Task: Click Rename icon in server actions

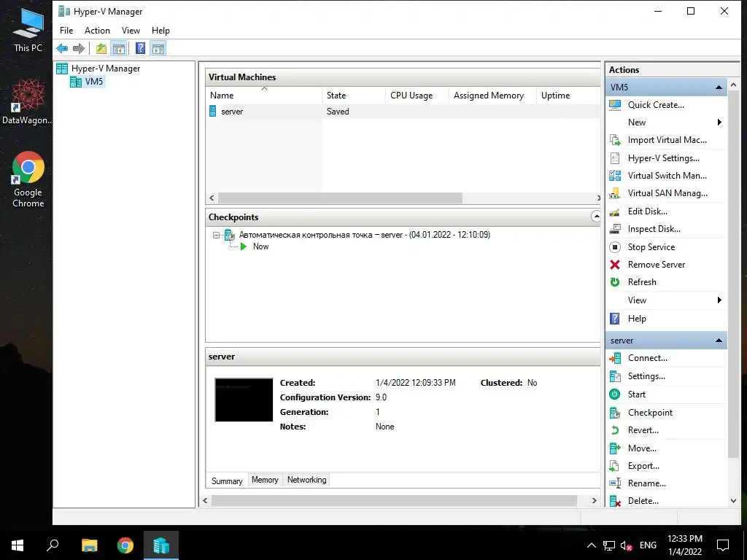Action: point(615,483)
